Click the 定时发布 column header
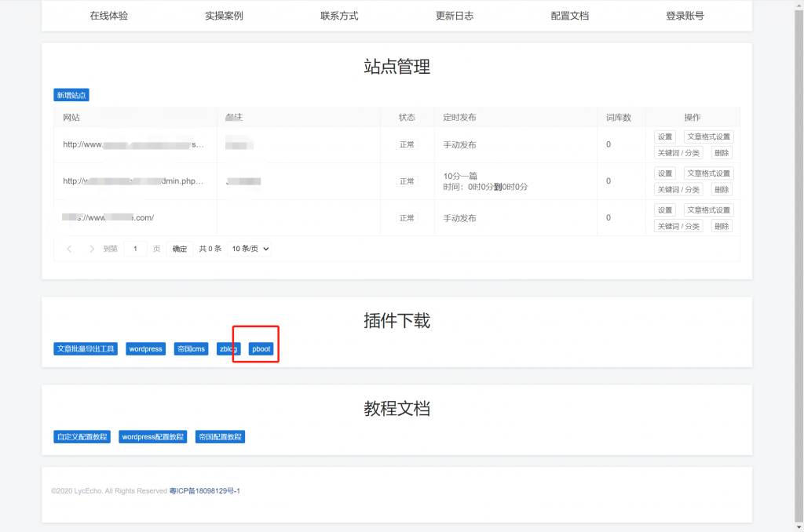This screenshot has height=532, width=804. pos(459,118)
